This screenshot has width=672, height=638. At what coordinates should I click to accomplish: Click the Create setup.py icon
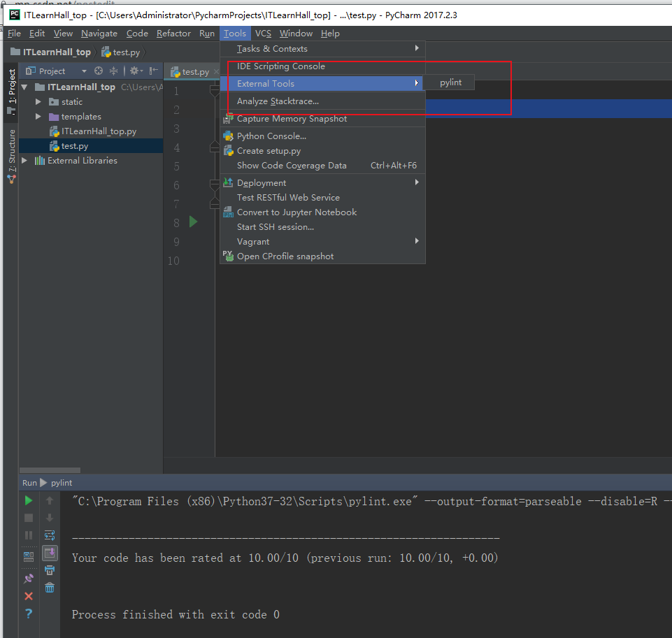(x=228, y=151)
